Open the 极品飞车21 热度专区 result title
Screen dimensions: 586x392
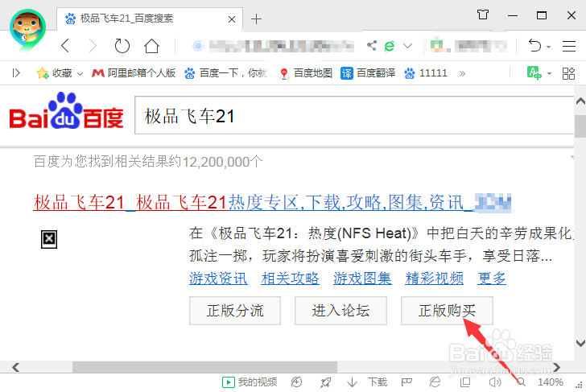pos(272,203)
